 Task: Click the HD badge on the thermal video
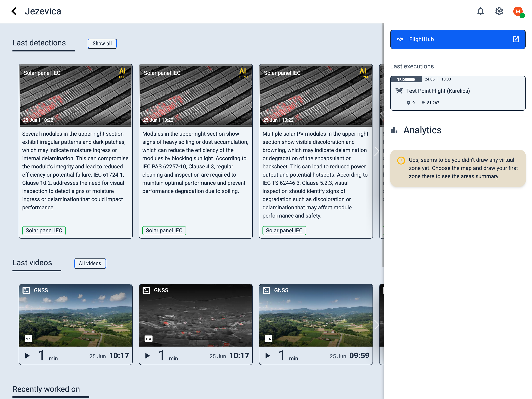click(x=149, y=339)
